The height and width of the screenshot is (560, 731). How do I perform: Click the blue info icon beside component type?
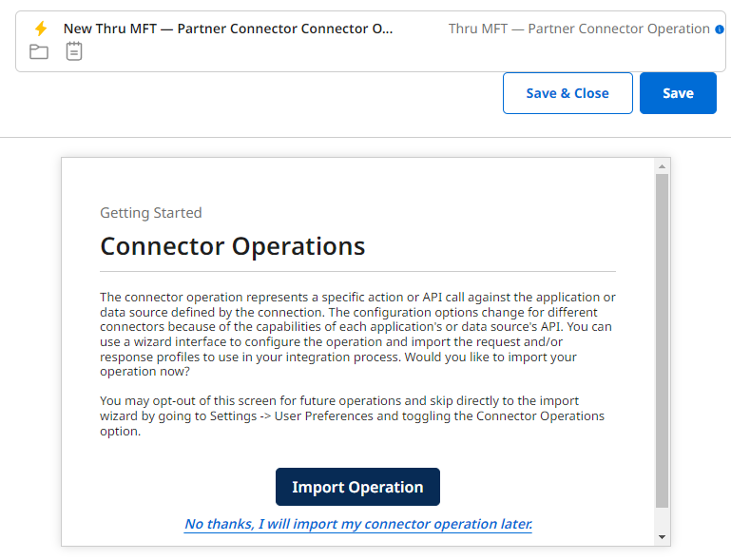[x=719, y=29]
